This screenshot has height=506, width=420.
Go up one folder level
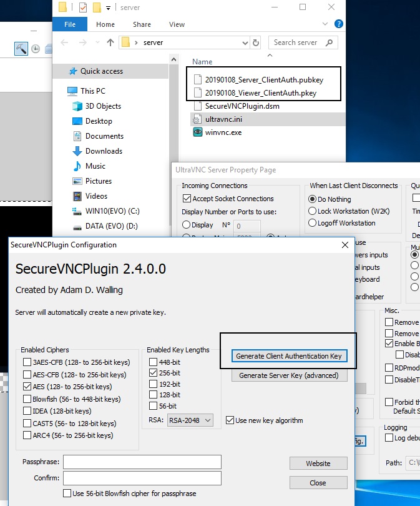[x=110, y=42]
